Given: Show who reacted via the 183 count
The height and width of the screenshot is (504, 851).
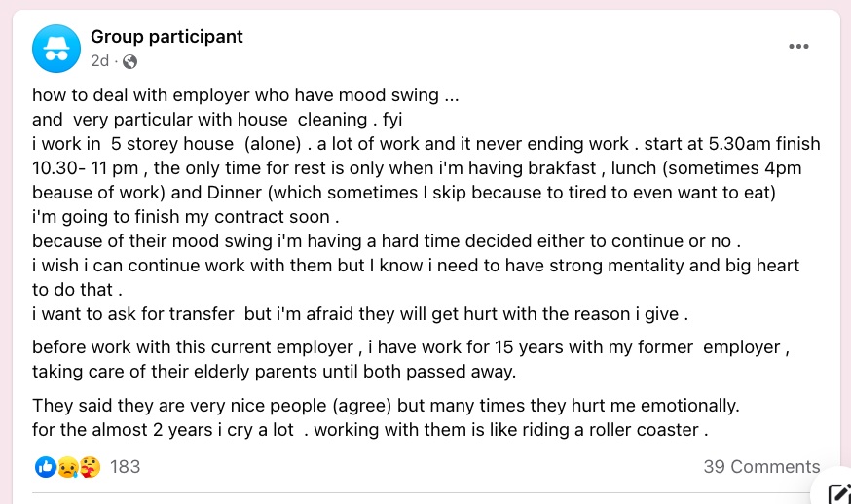Looking at the screenshot, I should pyautogui.click(x=125, y=467).
